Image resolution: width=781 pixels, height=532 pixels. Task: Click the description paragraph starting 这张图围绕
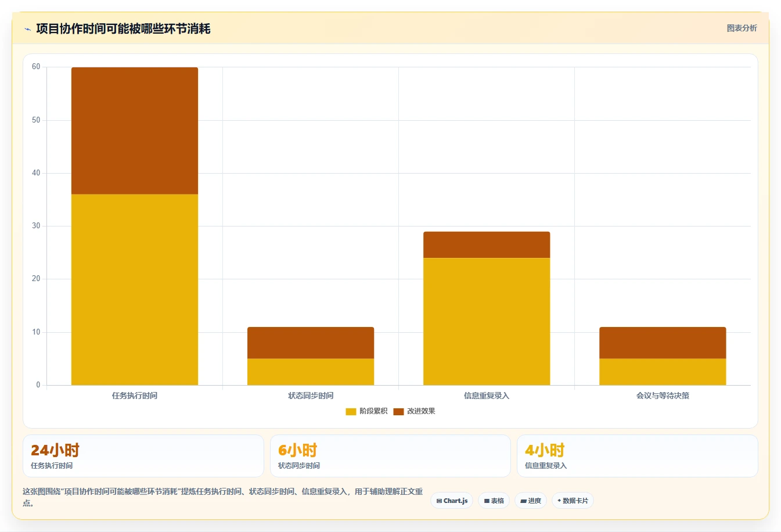pos(223,497)
